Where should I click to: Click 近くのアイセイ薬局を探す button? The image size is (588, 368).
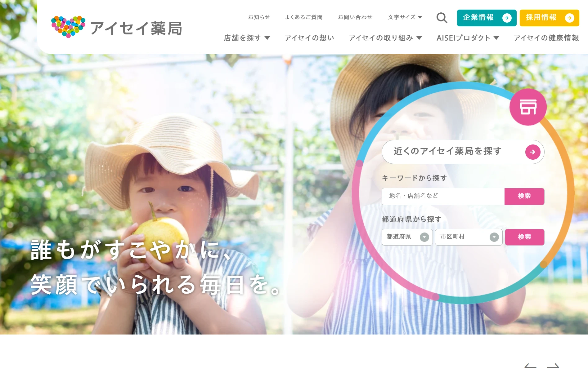463,152
